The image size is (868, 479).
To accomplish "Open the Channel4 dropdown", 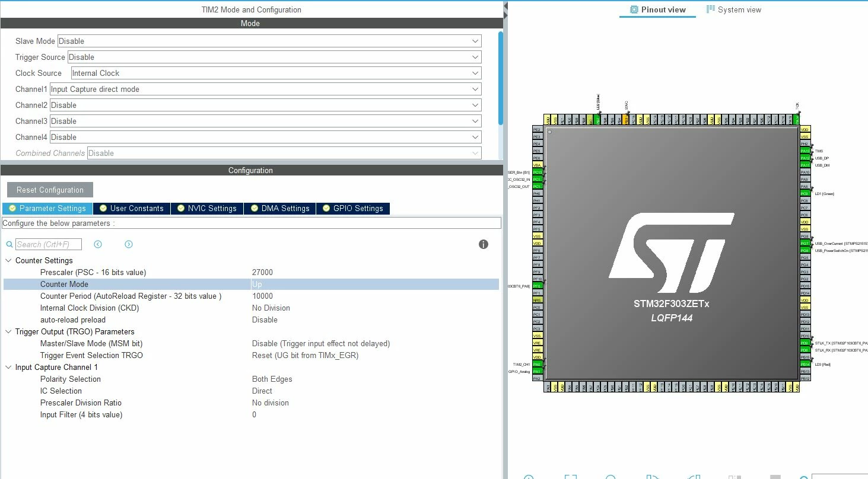I will pos(265,137).
